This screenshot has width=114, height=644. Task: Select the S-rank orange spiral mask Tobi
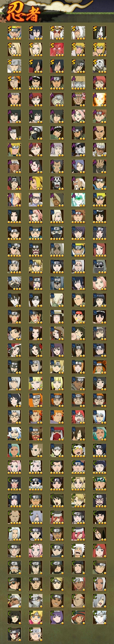point(100,66)
